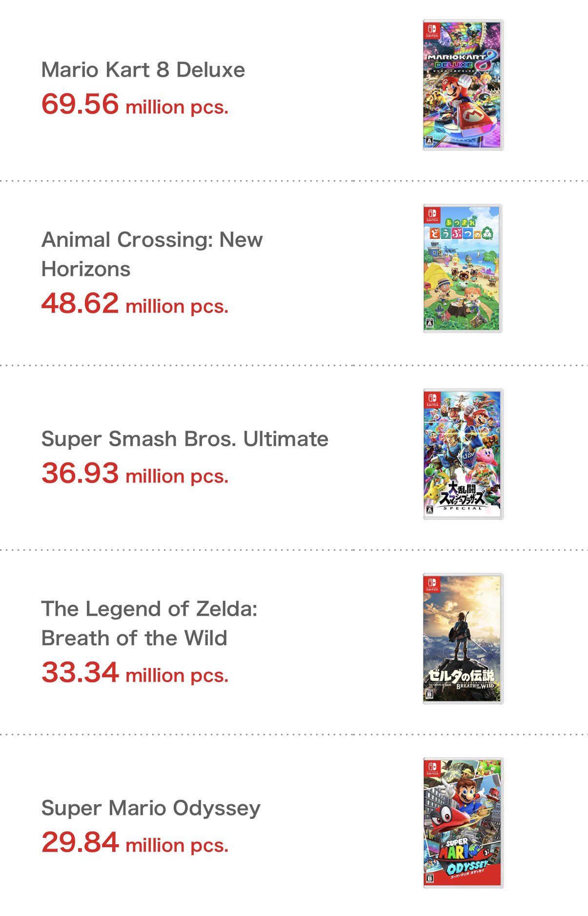
Task: Click the Switch logo on Mario Kart cover
Action: coord(432,30)
